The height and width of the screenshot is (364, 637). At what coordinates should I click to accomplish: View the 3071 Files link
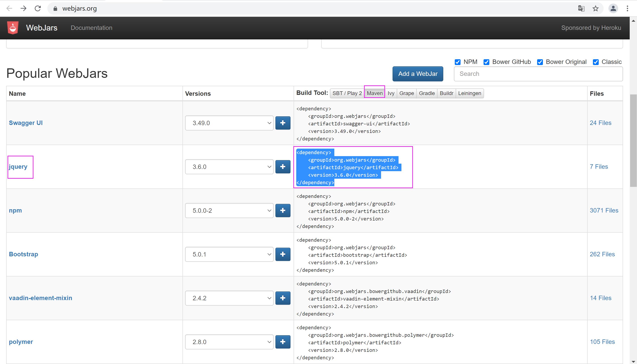[x=604, y=210]
